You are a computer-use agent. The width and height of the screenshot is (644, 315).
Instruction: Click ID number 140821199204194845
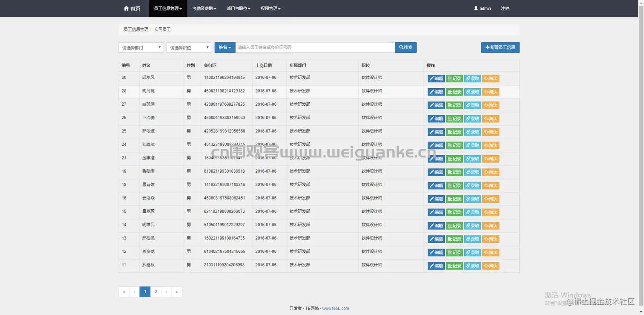tap(224, 78)
